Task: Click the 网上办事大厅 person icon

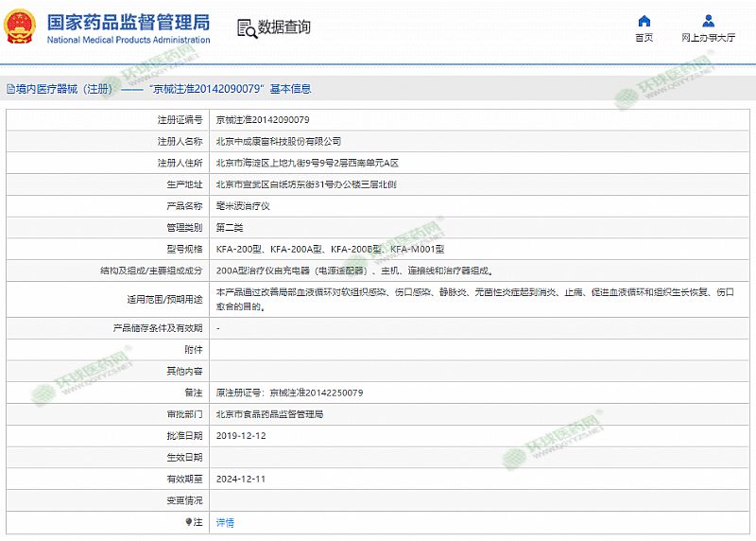Action: tap(708, 21)
